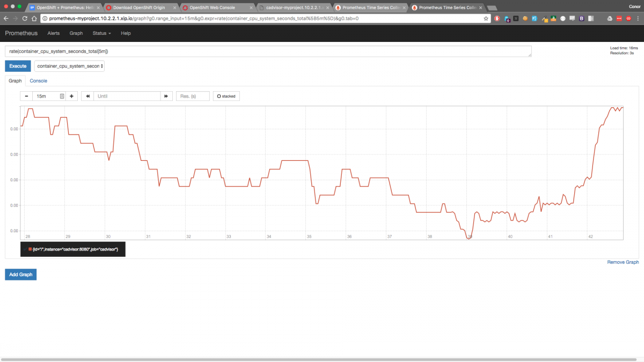Reload the page using the browser refresh icon

(25, 18)
